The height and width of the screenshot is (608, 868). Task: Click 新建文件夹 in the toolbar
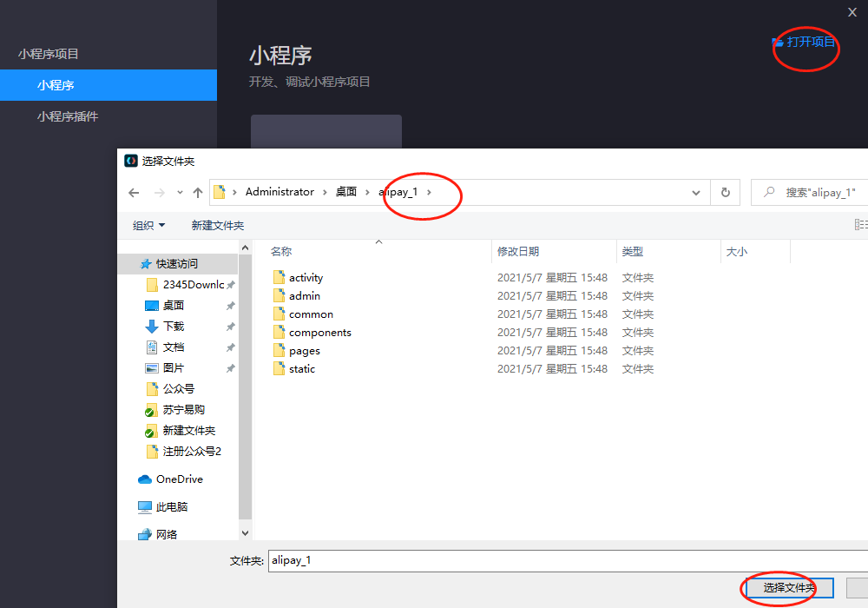click(217, 226)
